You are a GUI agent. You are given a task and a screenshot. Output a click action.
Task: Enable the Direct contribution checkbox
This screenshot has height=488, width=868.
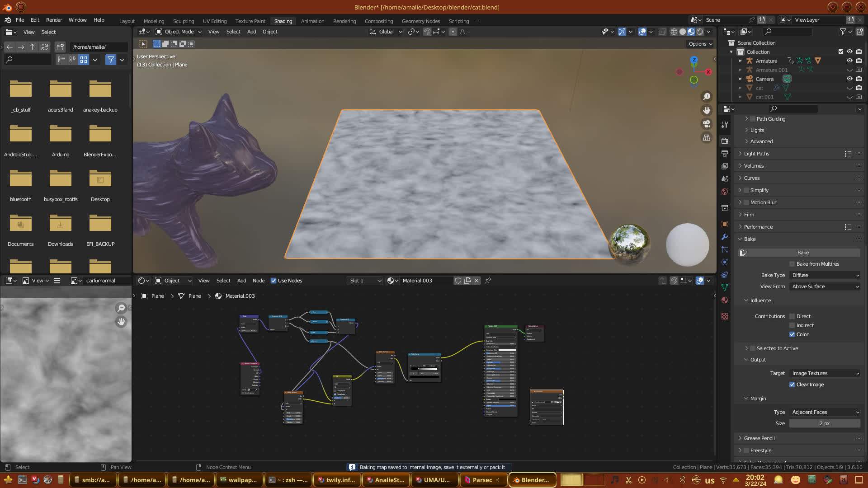tap(792, 316)
